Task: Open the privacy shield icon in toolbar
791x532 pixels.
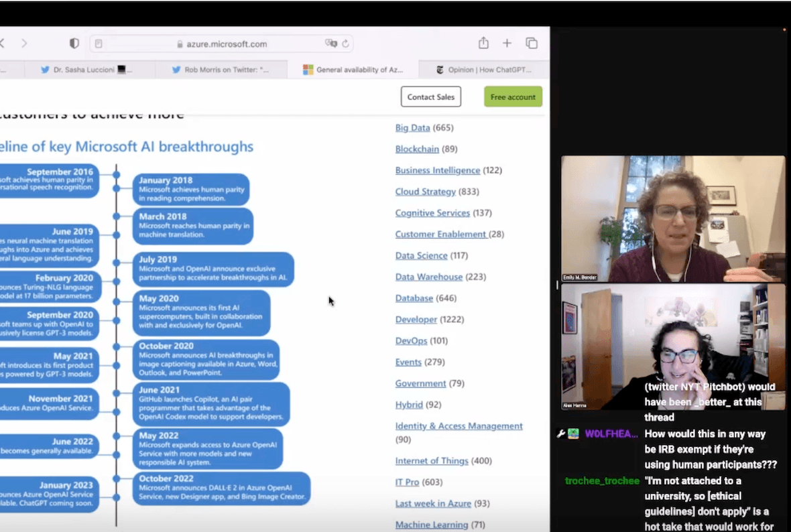Action: point(74,44)
